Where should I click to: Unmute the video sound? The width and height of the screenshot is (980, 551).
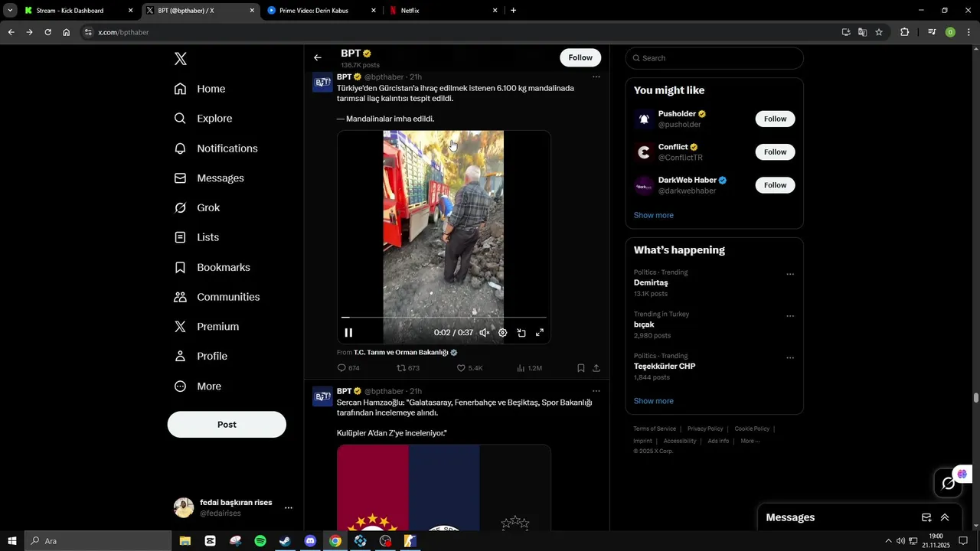[x=485, y=333]
